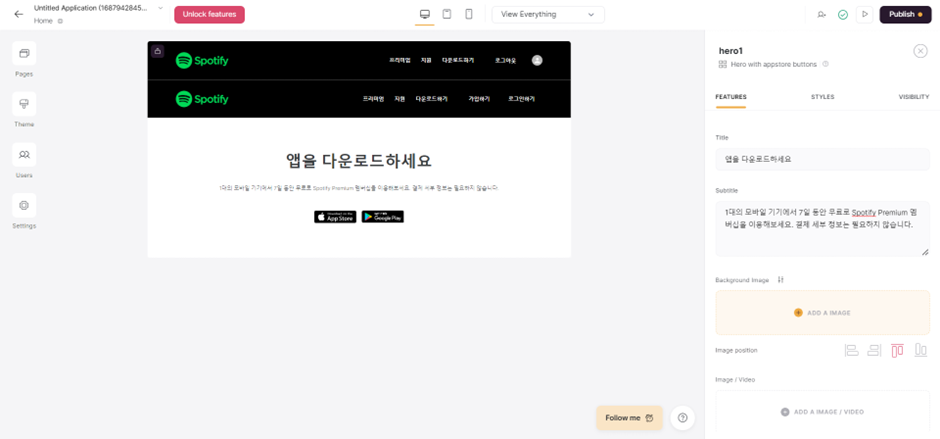
Task: Click the 로그인하기 nav link
Action: [x=522, y=99]
